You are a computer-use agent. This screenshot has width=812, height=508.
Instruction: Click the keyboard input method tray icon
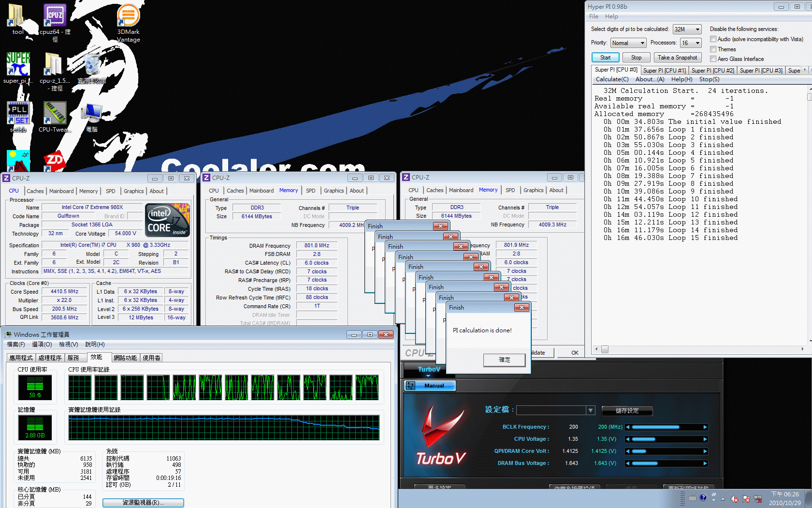point(693,498)
